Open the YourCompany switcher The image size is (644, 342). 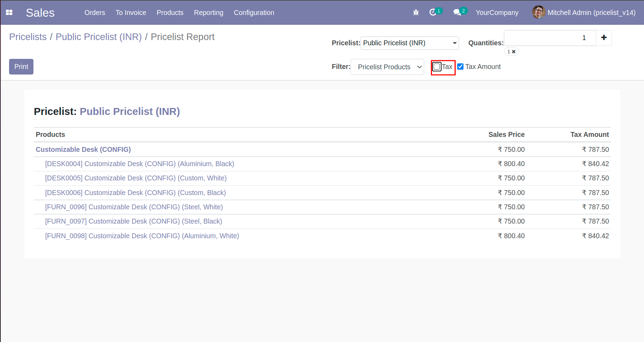pyautogui.click(x=497, y=13)
